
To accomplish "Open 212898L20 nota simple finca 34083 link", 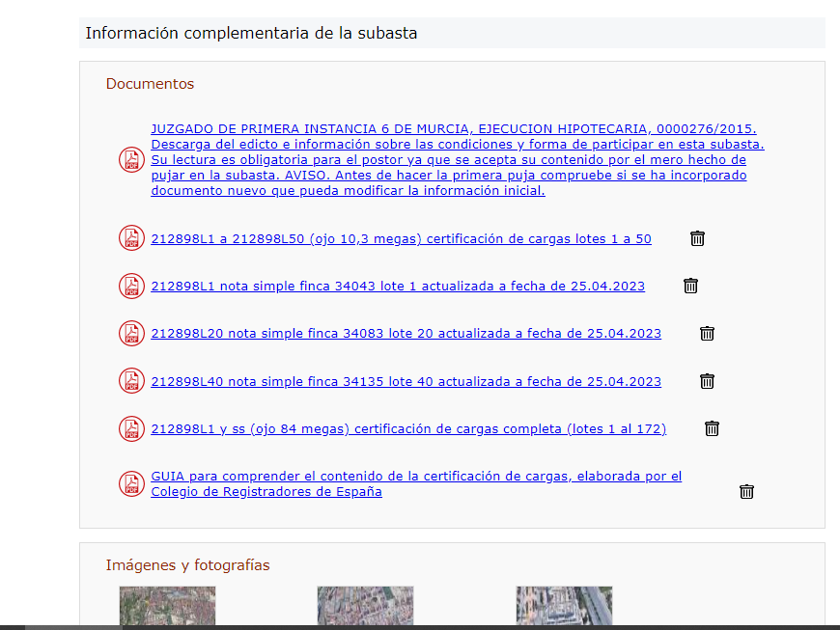I will tap(406, 334).
